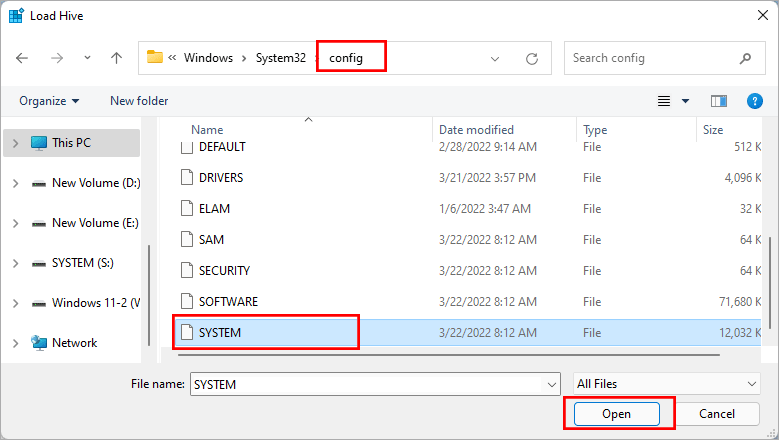
Task: Open the Organize menu
Action: [x=49, y=101]
